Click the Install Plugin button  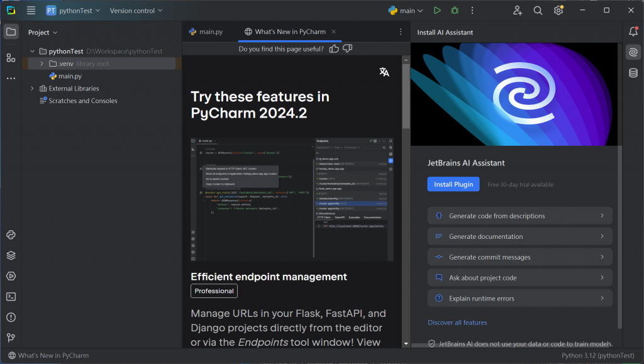(453, 184)
